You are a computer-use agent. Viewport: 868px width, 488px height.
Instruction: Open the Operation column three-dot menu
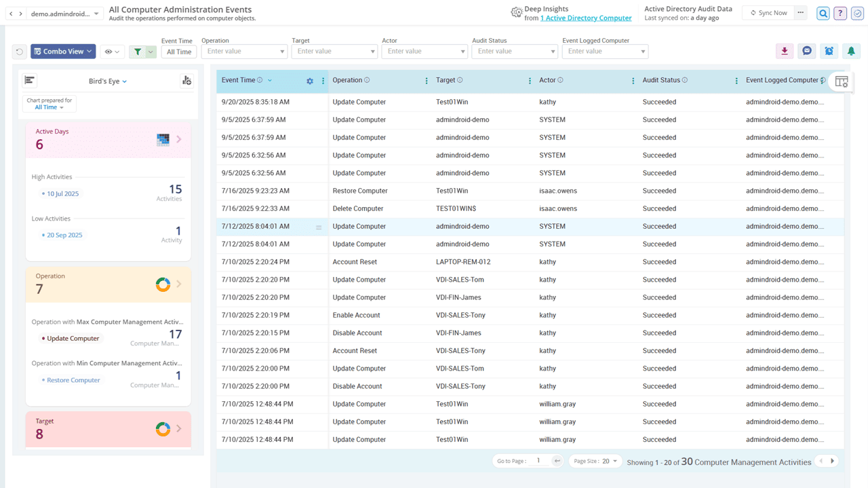click(427, 81)
